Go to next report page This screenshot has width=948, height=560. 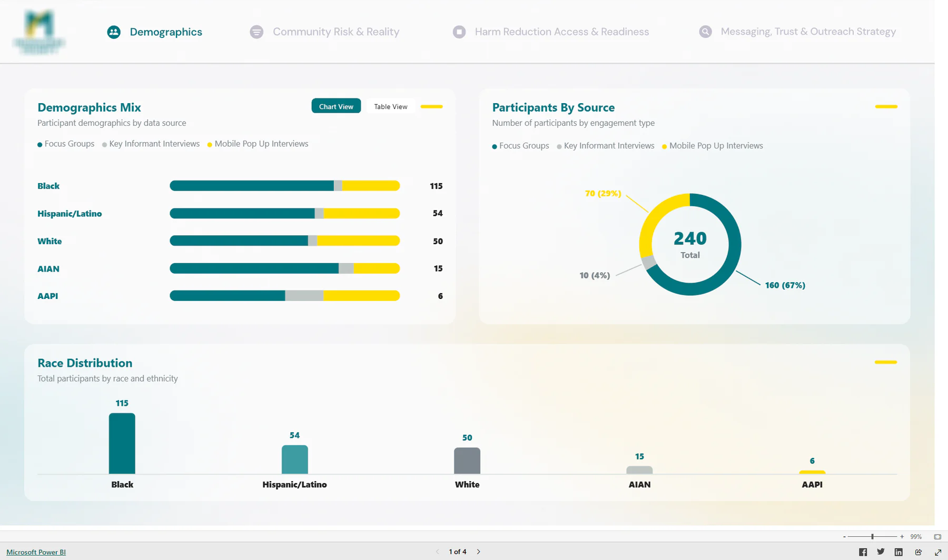click(478, 552)
